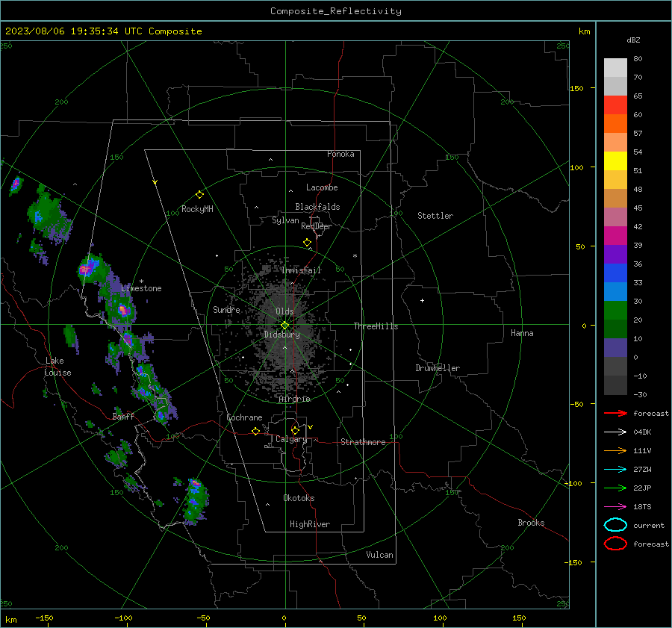The height and width of the screenshot is (628, 672).
Task: Click the Innisfail city label
Action: click(302, 270)
